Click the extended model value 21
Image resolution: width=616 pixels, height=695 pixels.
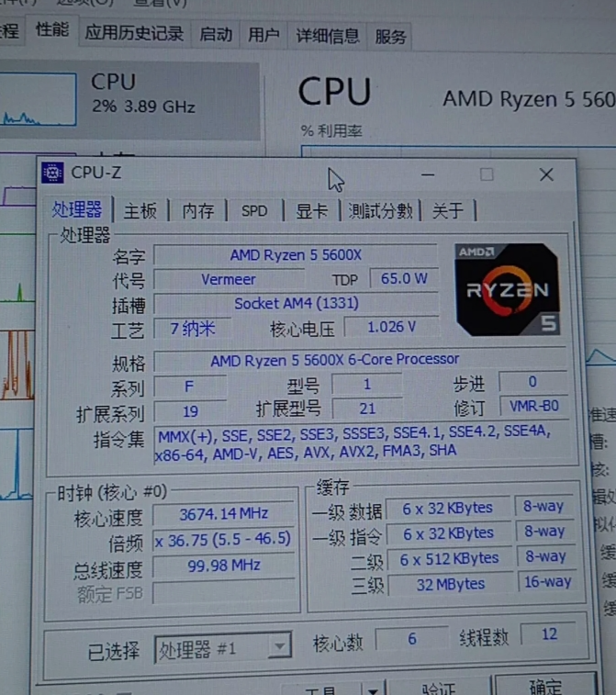click(367, 409)
